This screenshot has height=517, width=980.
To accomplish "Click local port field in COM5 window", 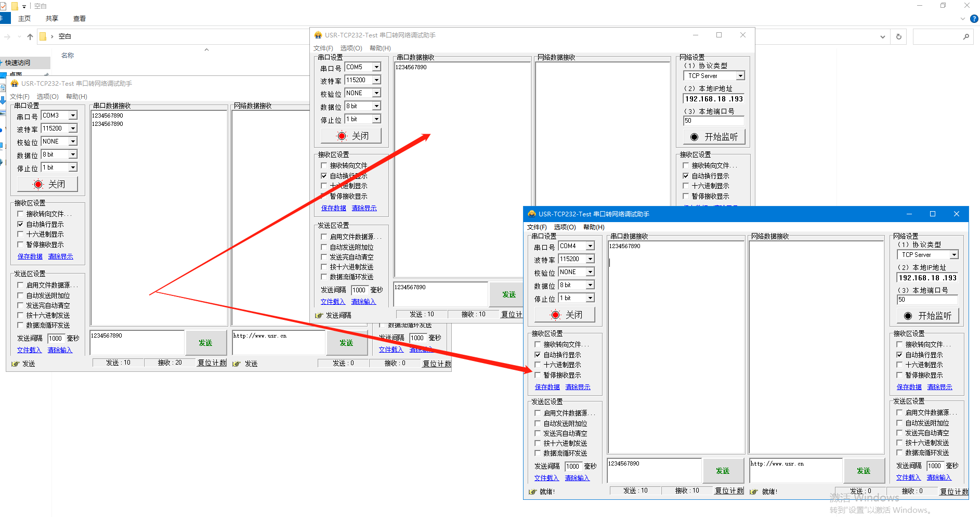I will click(713, 121).
